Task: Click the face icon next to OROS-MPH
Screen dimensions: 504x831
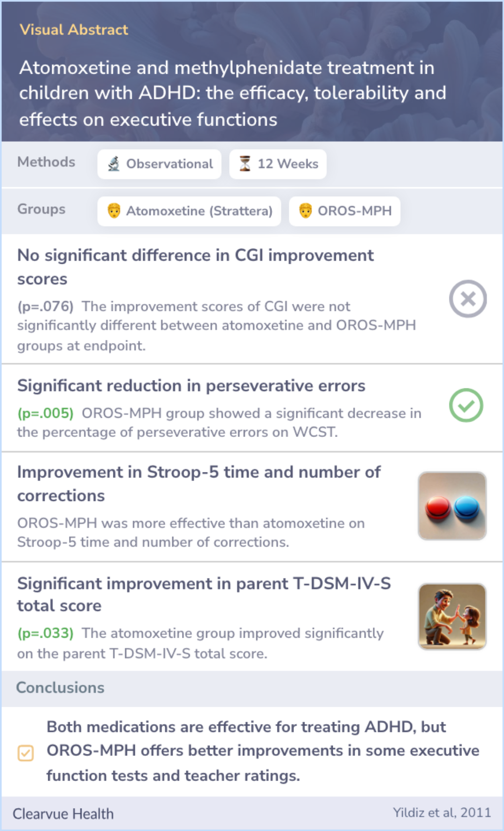Action: 305,211
